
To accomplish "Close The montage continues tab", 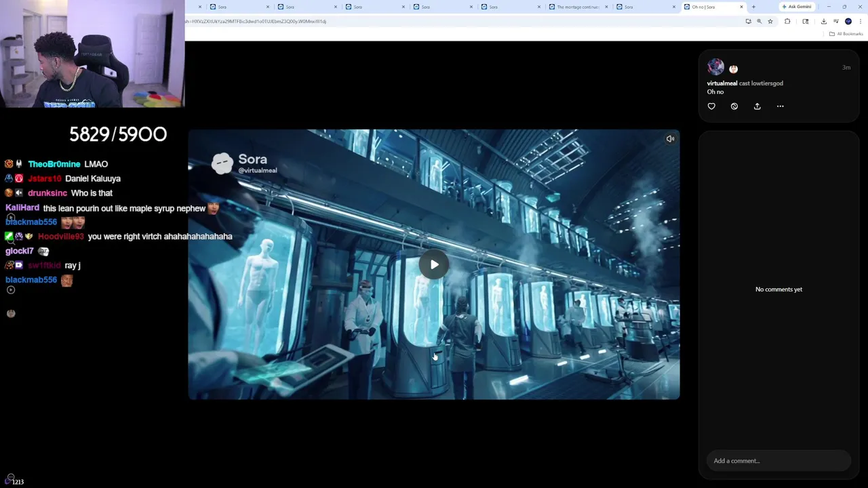I will click(606, 7).
